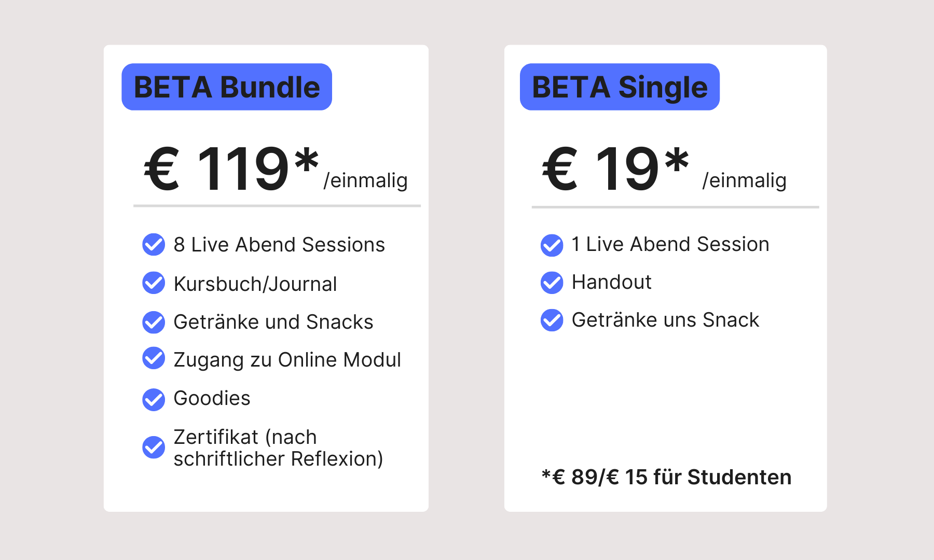Select the BETA Single badge
Image resolution: width=934 pixels, height=560 pixels.
pos(620,87)
